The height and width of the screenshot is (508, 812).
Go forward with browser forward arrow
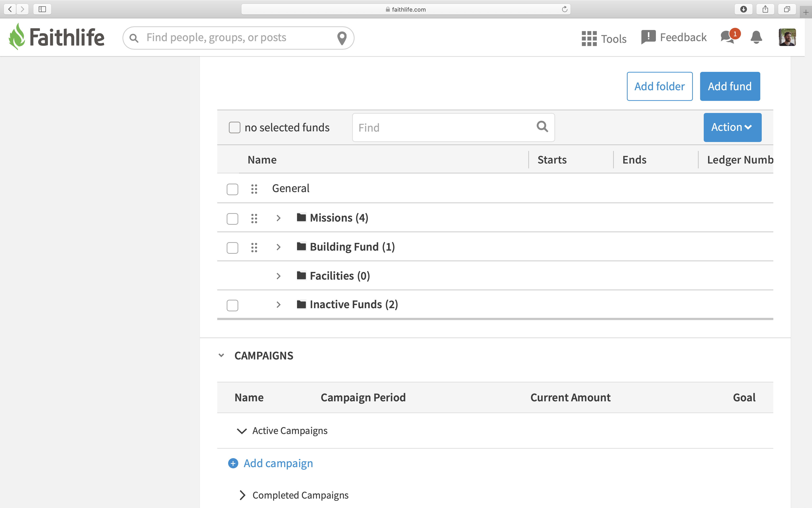(22, 9)
